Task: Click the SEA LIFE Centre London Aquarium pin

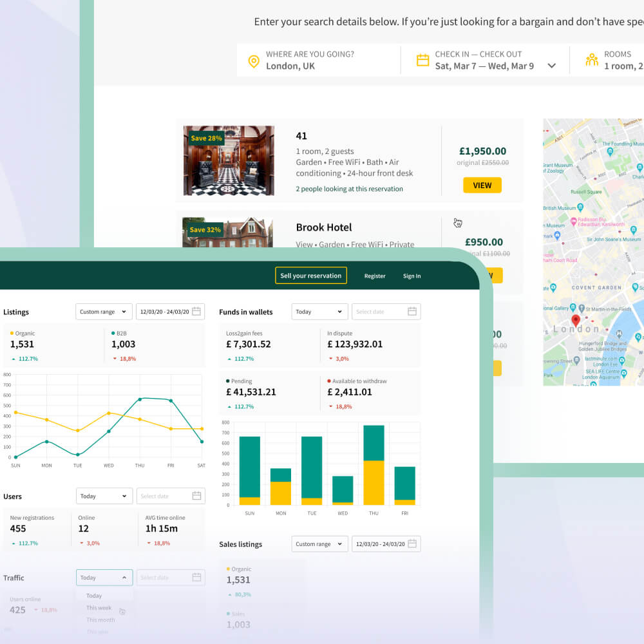Action: [624, 374]
